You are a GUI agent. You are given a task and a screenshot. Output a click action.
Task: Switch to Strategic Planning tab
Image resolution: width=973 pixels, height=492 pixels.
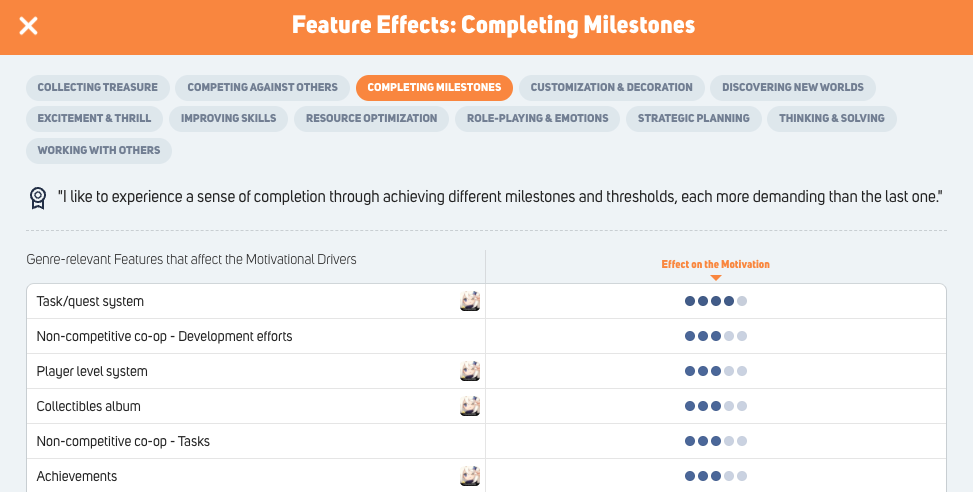point(693,119)
